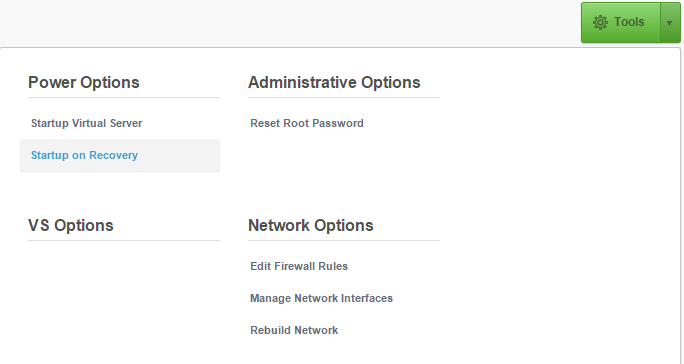Select Rebuild Network option
684x364 pixels.
click(x=294, y=330)
